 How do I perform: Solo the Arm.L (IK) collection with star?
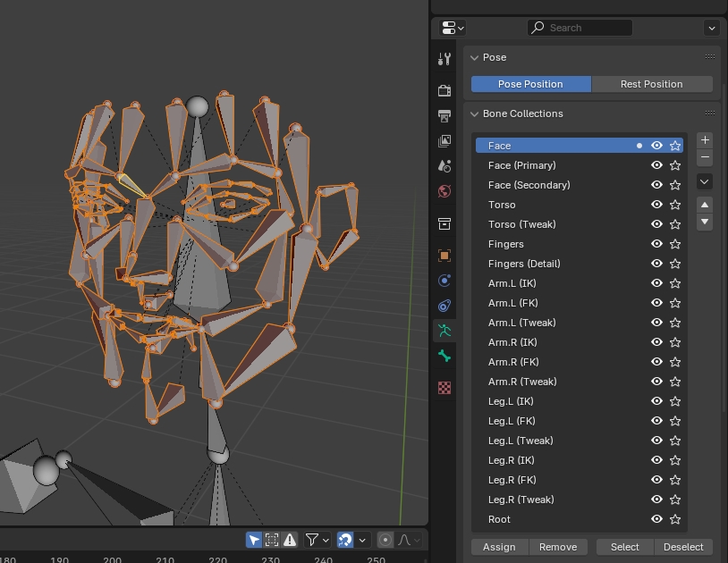point(675,283)
